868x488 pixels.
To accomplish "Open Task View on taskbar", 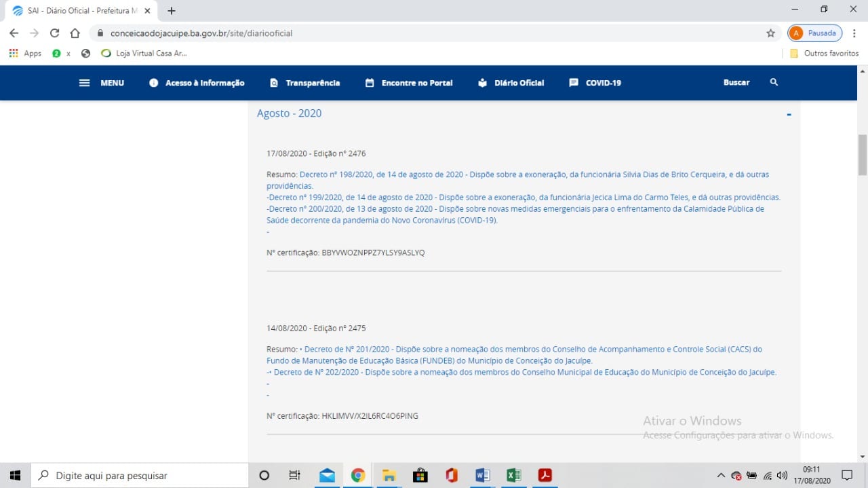I will click(x=295, y=475).
